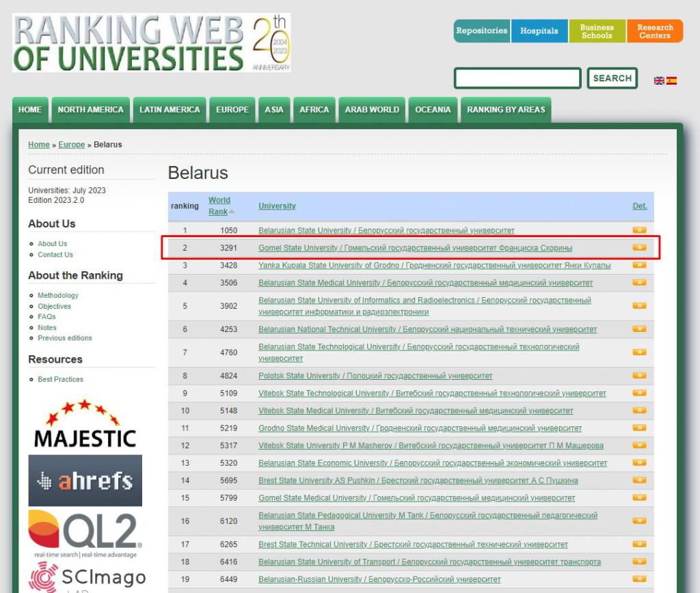Click the Spanish flag language icon
Viewport: 700px width, 593px height.
(671, 81)
